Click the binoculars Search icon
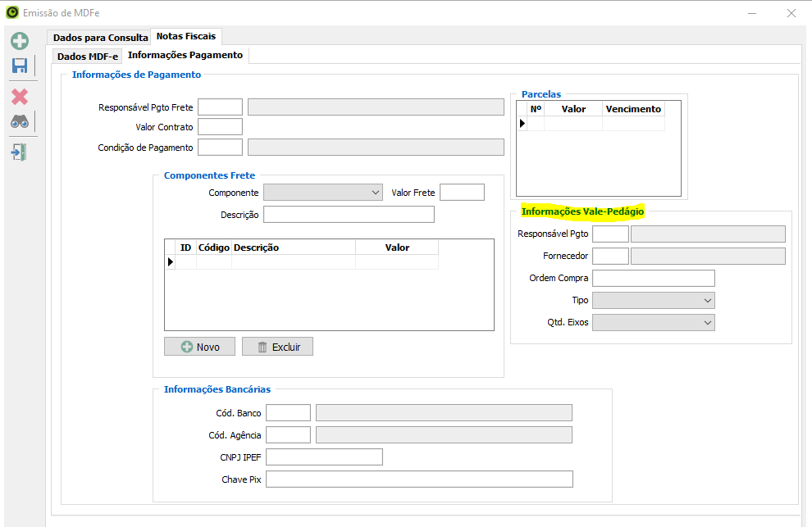 (x=20, y=121)
